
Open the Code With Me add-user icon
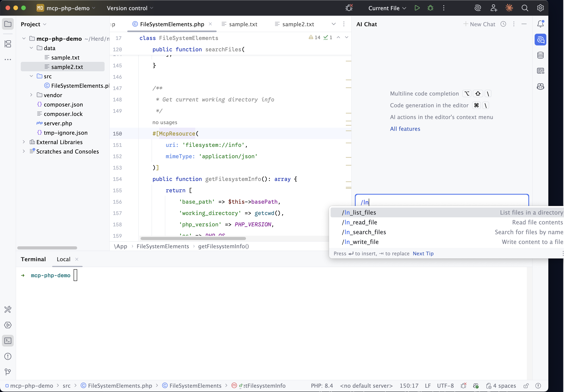tap(493, 8)
